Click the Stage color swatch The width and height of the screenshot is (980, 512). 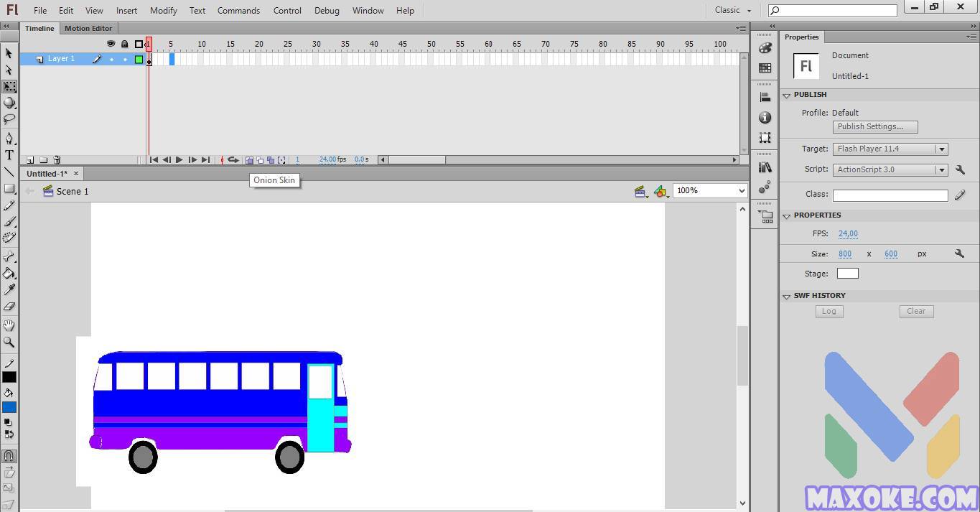(847, 273)
